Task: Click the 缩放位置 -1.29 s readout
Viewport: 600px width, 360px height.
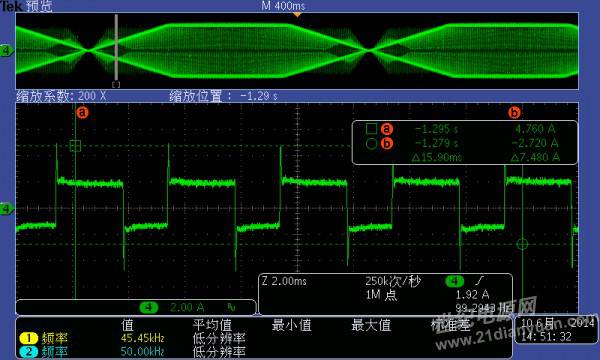Action: (x=224, y=96)
